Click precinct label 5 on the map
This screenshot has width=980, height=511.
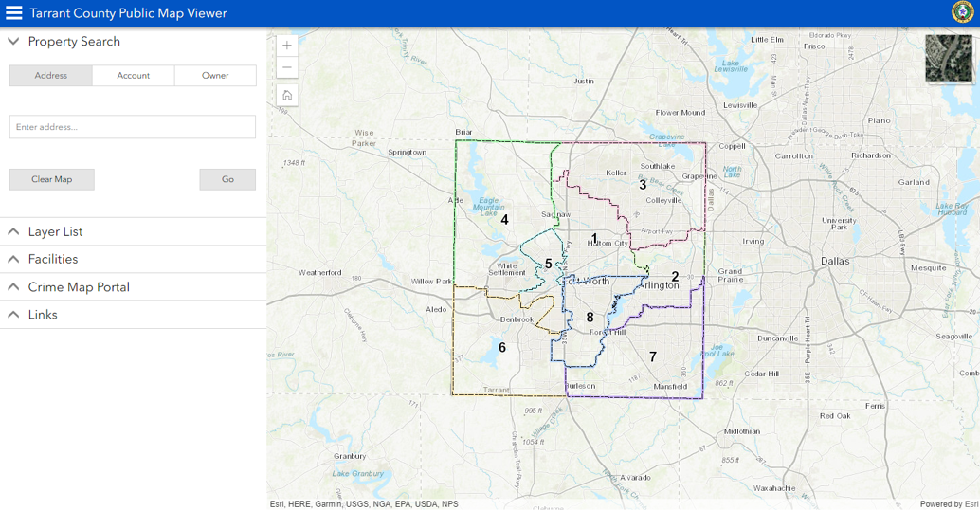point(548,264)
